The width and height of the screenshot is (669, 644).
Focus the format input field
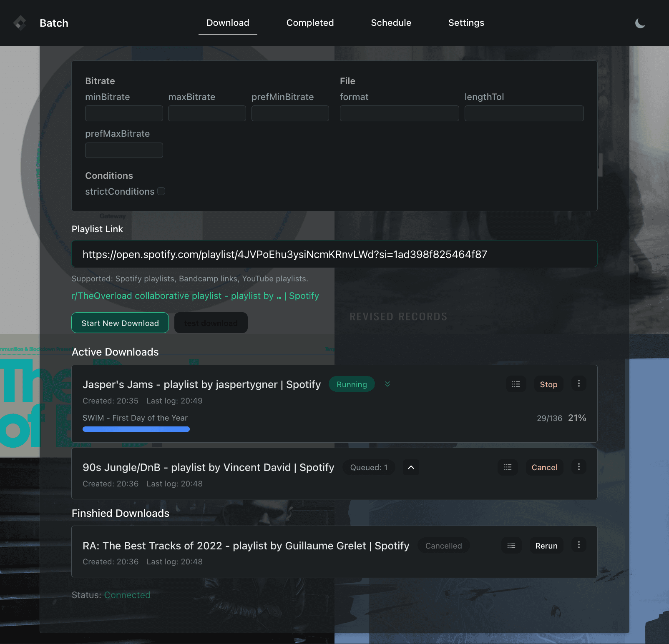[x=399, y=113]
